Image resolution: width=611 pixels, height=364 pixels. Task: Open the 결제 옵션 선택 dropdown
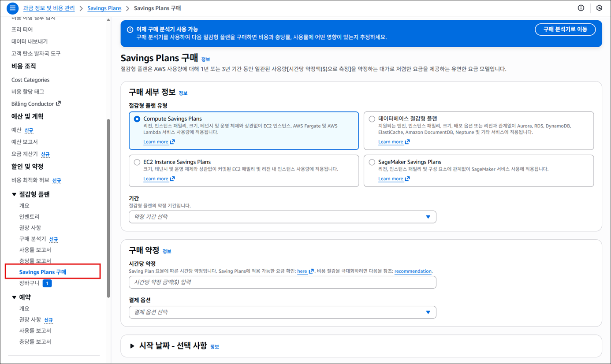(282, 312)
